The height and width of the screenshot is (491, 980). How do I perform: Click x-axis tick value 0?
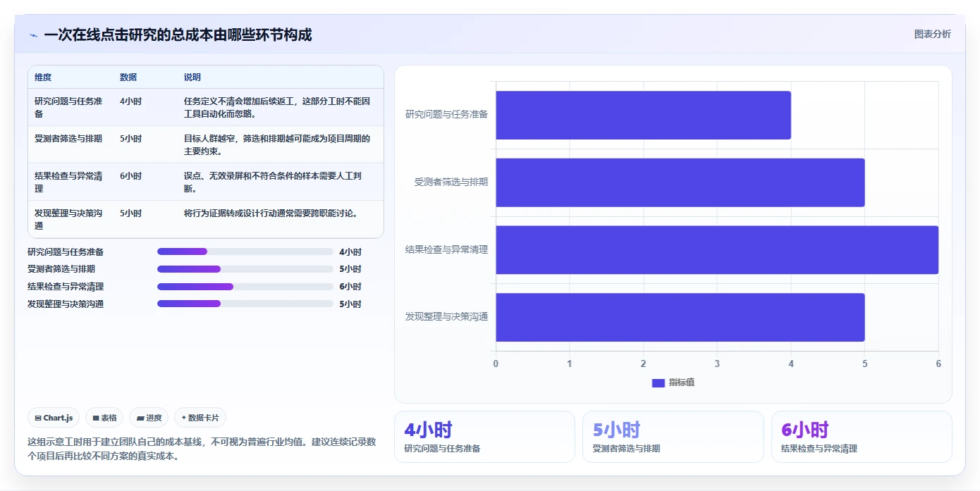pos(496,363)
